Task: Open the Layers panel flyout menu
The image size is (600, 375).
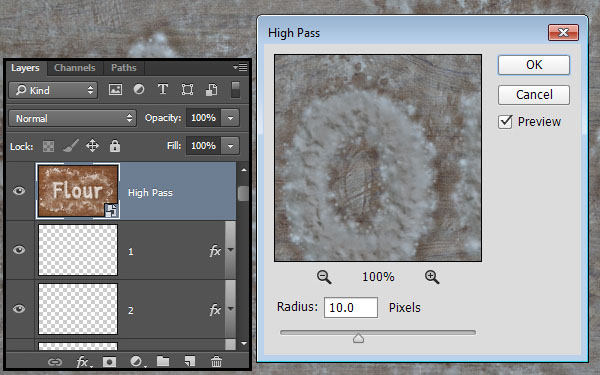Action: pyautogui.click(x=240, y=68)
